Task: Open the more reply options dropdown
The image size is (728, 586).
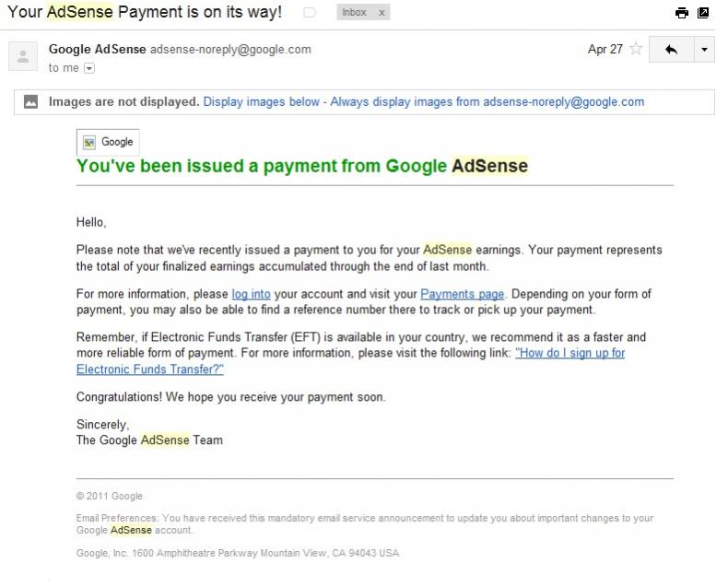Action: (704, 49)
